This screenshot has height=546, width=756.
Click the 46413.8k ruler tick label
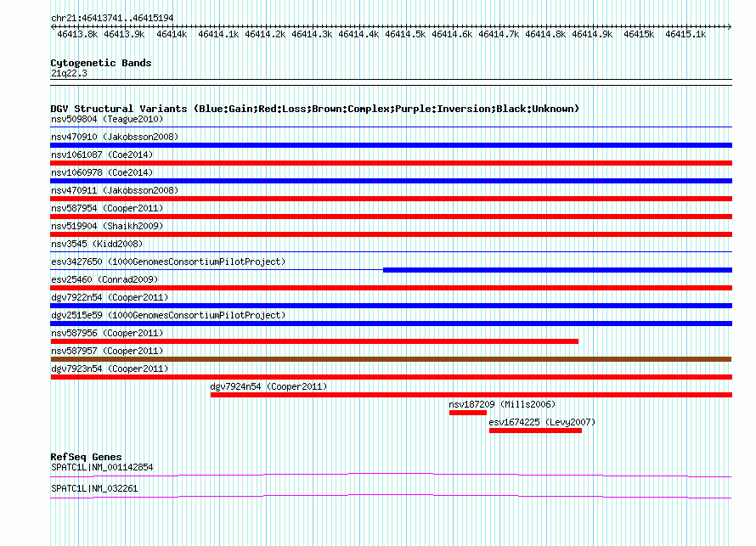tap(77, 34)
